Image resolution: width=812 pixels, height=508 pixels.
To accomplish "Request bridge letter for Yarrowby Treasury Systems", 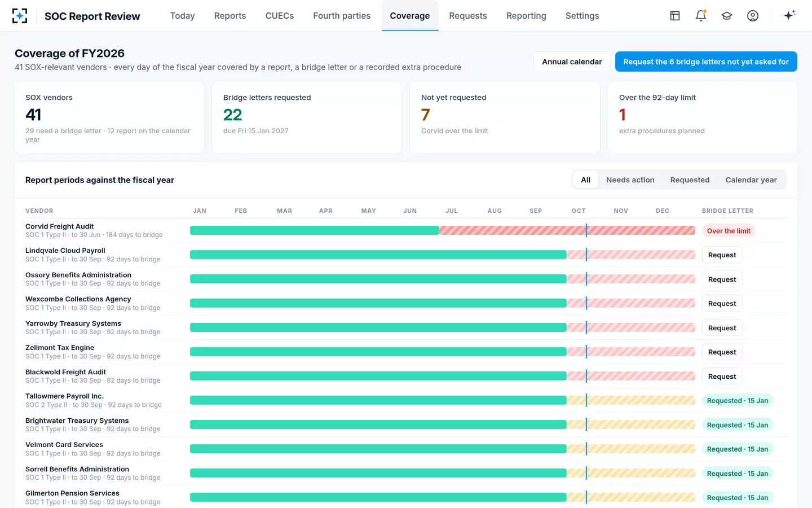I will (x=722, y=328).
